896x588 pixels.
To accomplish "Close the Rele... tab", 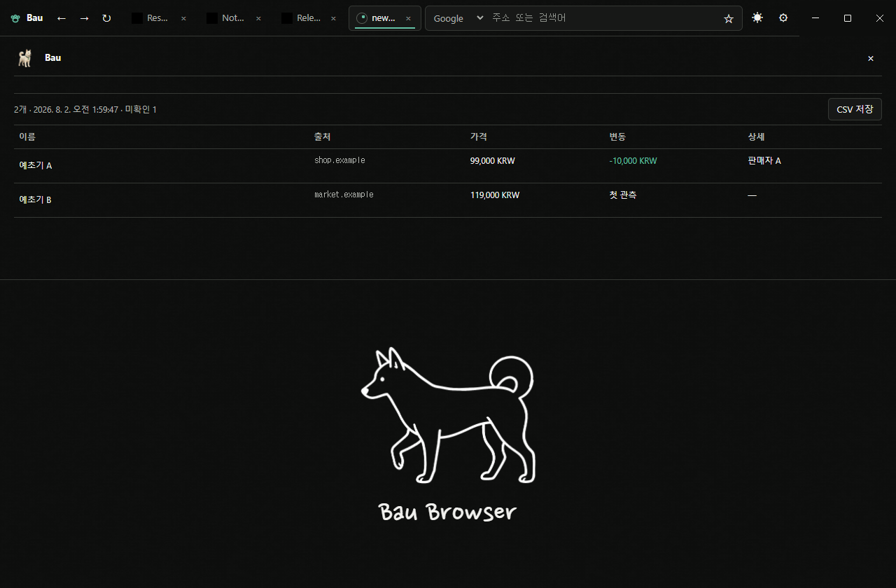I will coord(333,19).
